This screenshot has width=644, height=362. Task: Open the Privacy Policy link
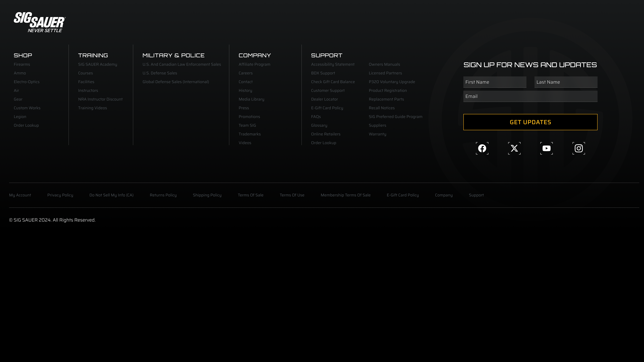click(60, 195)
